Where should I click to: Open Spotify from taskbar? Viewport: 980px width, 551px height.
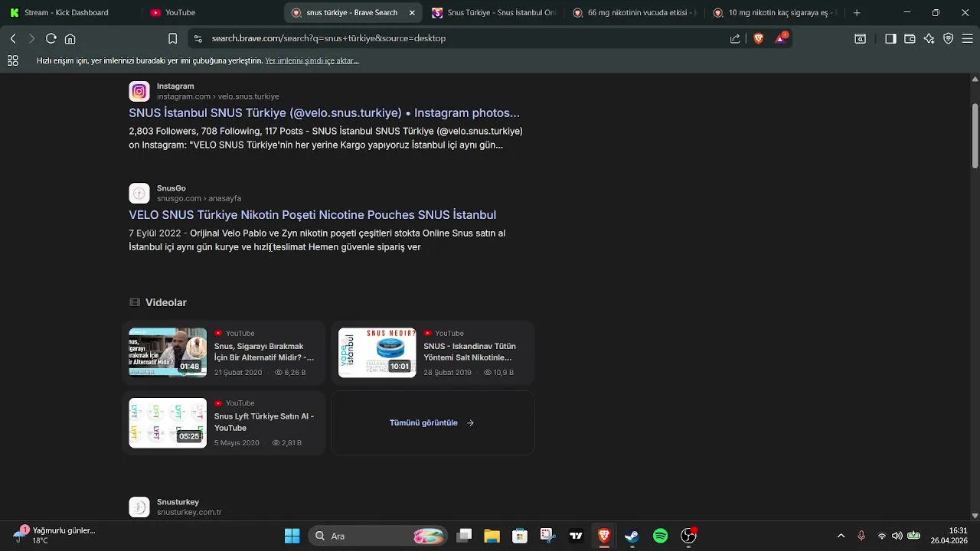(x=660, y=536)
